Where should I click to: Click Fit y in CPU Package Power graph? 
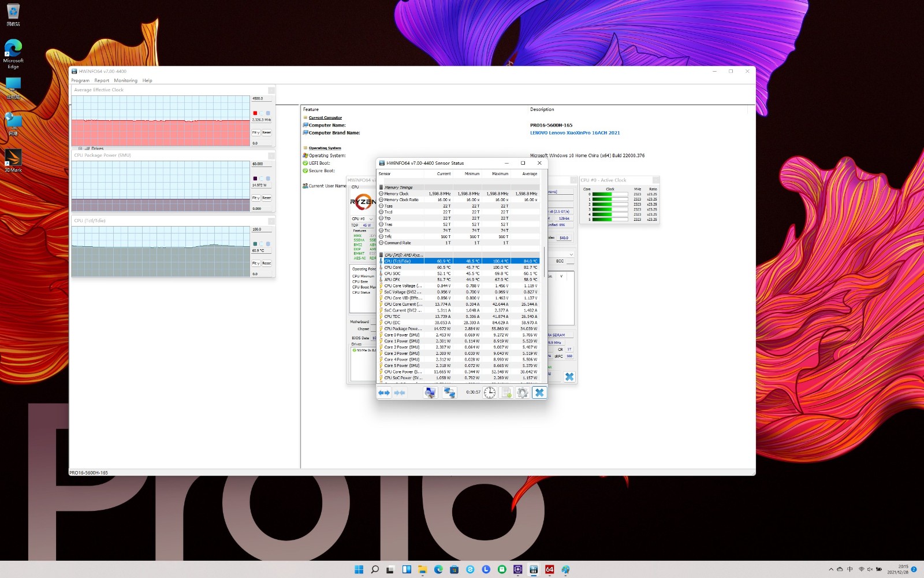pos(256,198)
